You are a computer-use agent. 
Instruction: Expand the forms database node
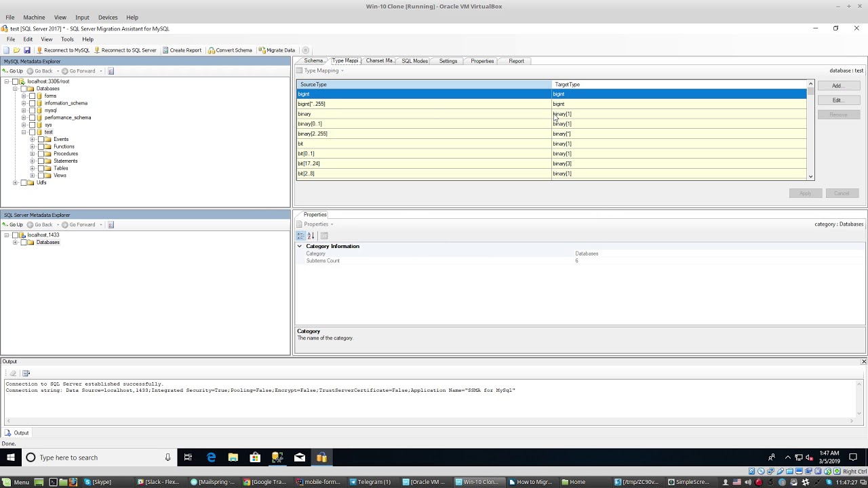pyautogui.click(x=24, y=96)
